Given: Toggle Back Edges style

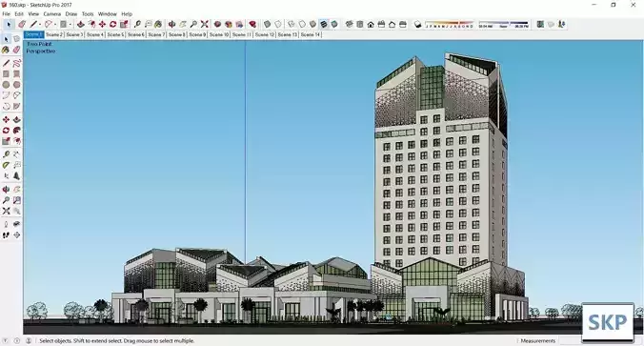Looking at the screenshot, I should (x=278, y=24).
